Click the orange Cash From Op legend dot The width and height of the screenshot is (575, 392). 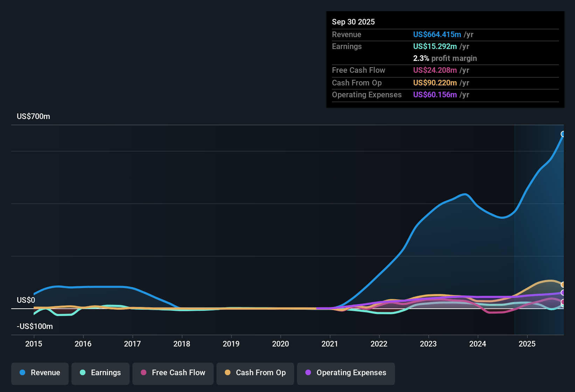click(x=228, y=373)
